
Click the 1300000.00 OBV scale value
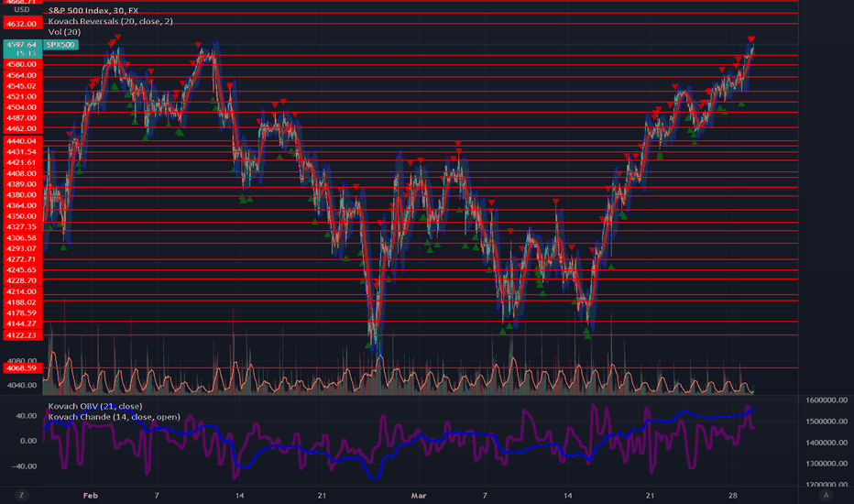click(x=827, y=464)
